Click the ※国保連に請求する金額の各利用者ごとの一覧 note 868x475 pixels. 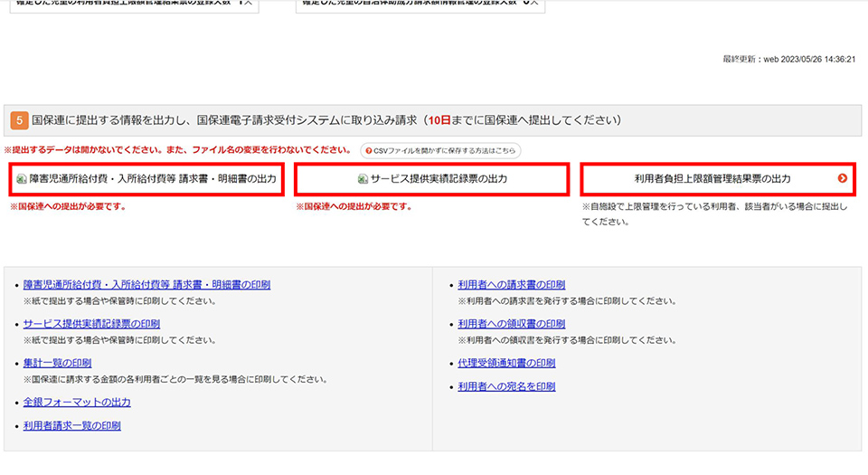click(175, 379)
